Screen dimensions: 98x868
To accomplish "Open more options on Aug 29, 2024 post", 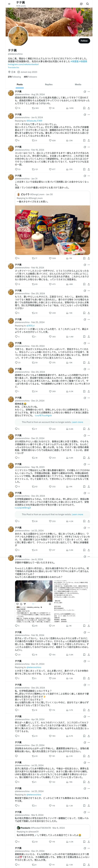I will point(89,92).
